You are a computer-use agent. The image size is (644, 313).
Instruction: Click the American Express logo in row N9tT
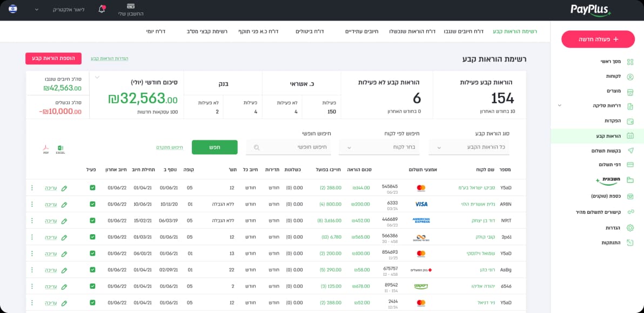tap(421, 220)
